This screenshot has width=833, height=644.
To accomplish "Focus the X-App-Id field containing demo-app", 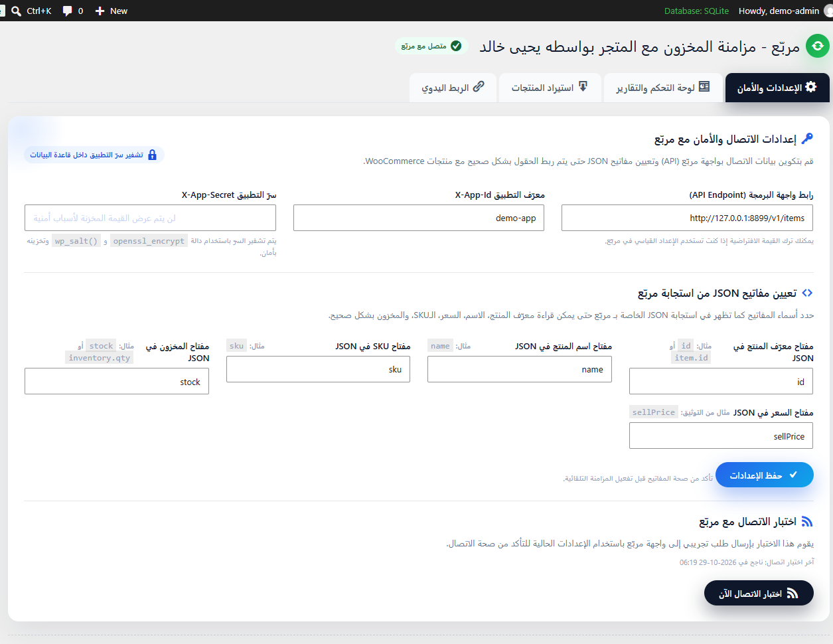I will (419, 218).
